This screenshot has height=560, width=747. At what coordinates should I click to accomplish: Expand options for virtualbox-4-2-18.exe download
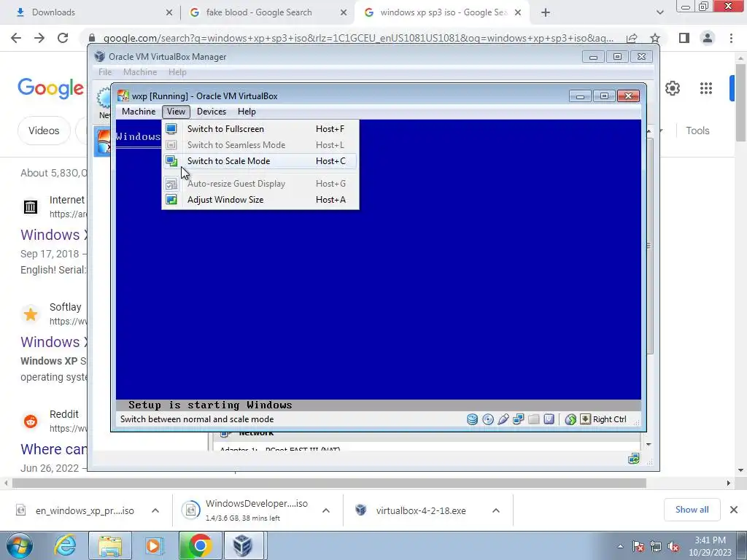point(496,510)
